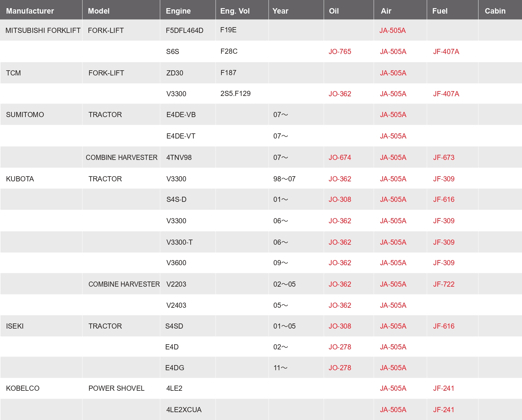Screen dimensions: 522x420
Task: Open JF-616 fuel filter in S4SD row
Action: [443, 326]
